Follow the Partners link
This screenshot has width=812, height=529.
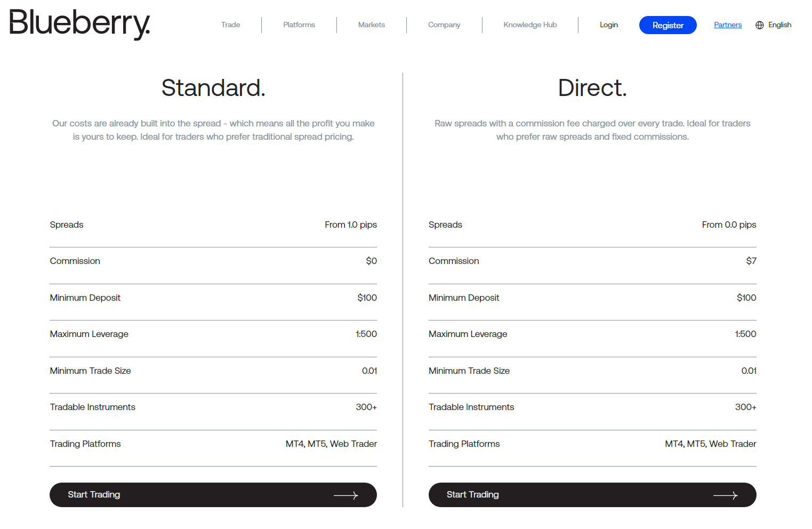[x=728, y=25]
